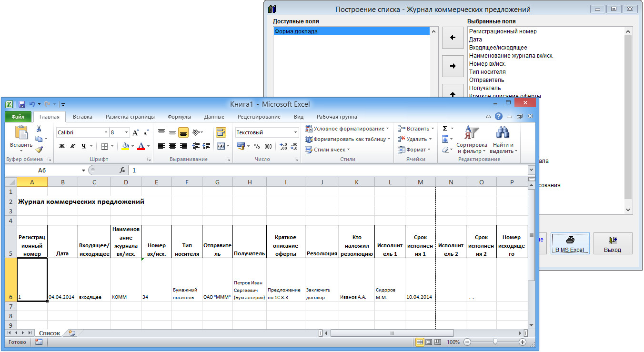Click the Format Painter brush icon
The width and height of the screenshot is (644, 352).
(x=39, y=149)
